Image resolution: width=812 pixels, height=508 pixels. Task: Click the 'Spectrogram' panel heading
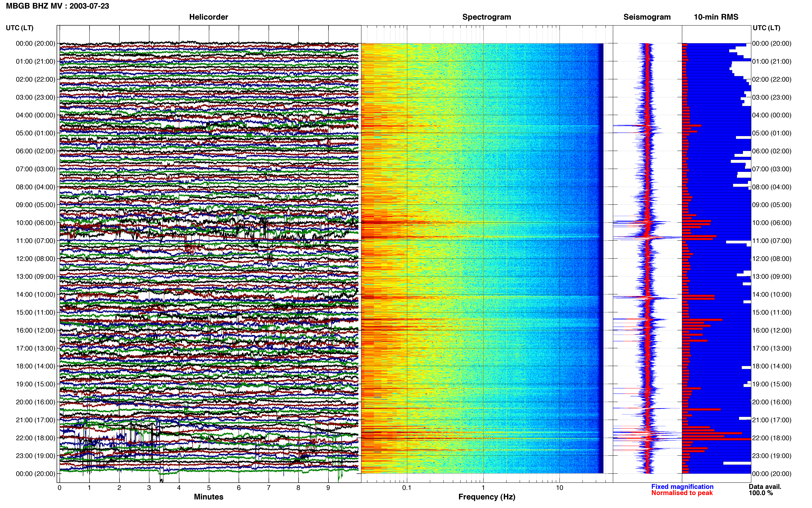(x=487, y=17)
